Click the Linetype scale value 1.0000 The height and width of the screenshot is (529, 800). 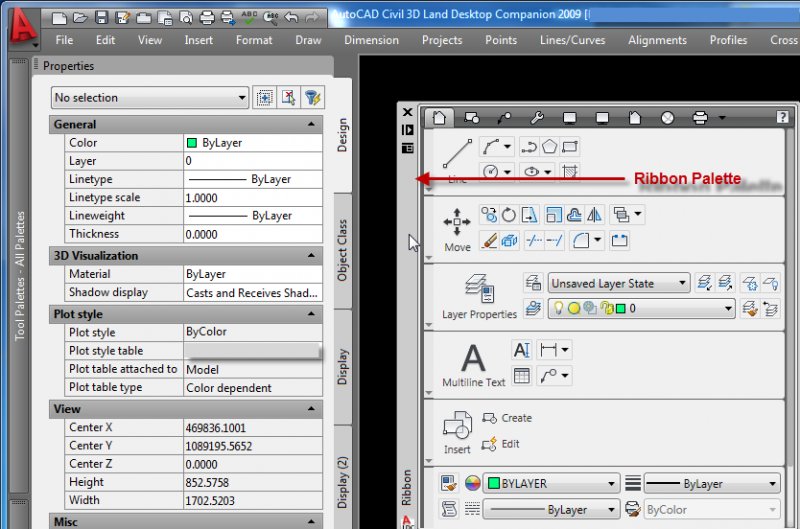253,197
